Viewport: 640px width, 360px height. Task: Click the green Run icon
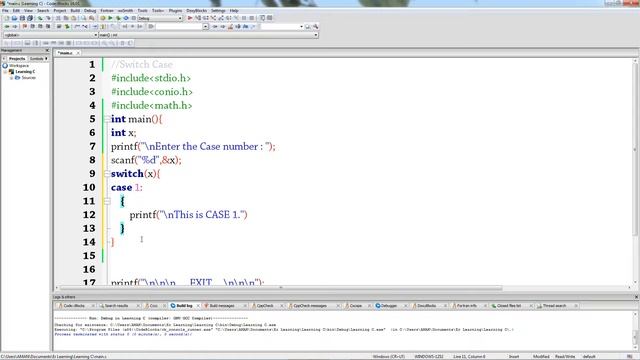pyautogui.click(x=110, y=18)
